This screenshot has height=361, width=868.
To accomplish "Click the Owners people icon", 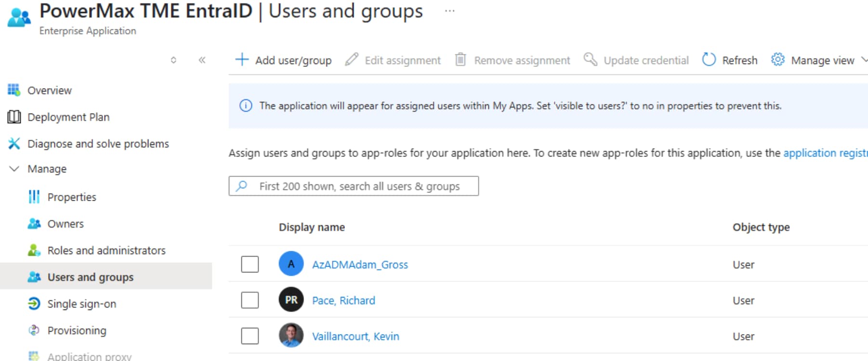I will pyautogui.click(x=34, y=224).
